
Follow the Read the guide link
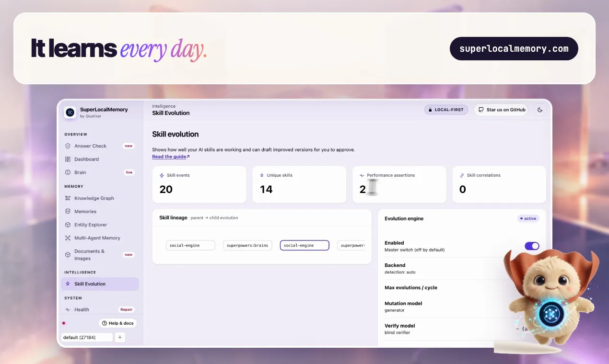tap(171, 157)
